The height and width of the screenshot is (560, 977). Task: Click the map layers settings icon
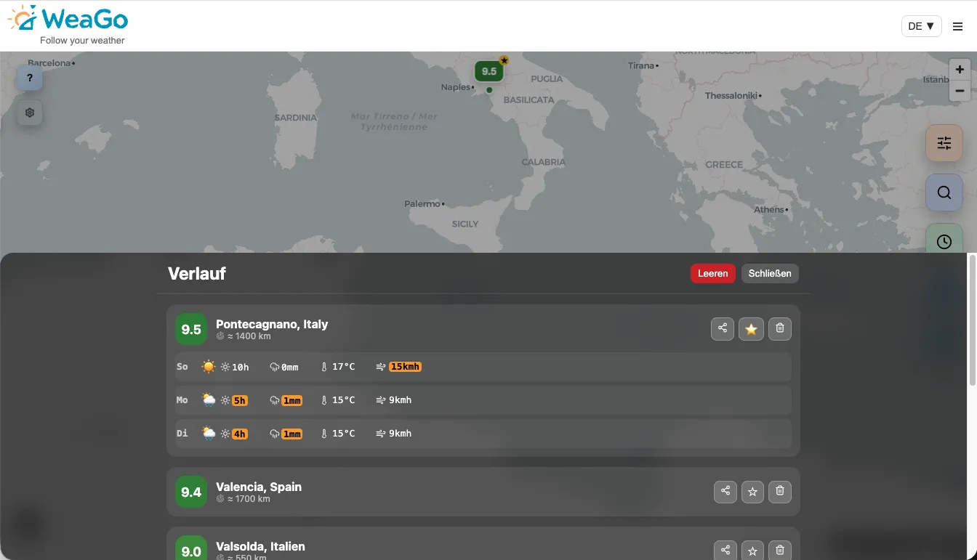coord(30,113)
